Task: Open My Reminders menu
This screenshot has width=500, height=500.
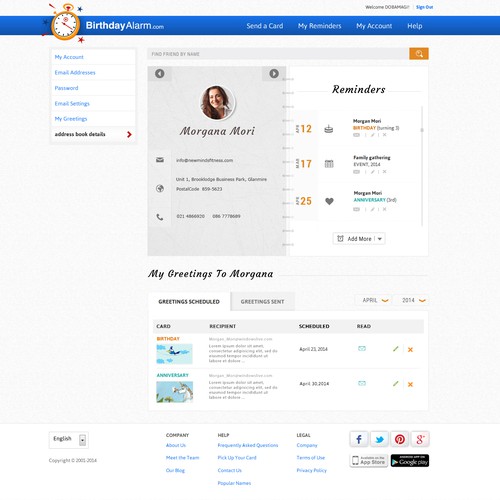Action: (319, 26)
